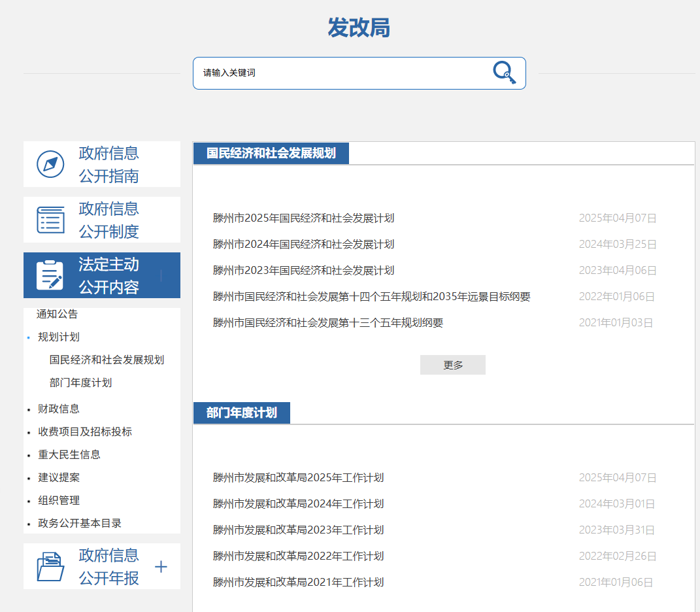Click the clipboard icon for 法定主动公开内容
The width and height of the screenshot is (700, 612).
pos(50,275)
